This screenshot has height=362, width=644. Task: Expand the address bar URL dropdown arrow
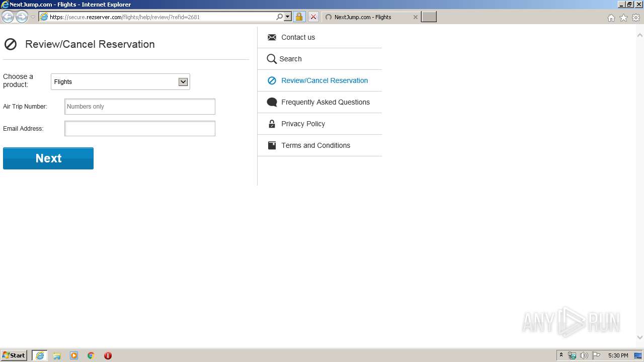(288, 17)
